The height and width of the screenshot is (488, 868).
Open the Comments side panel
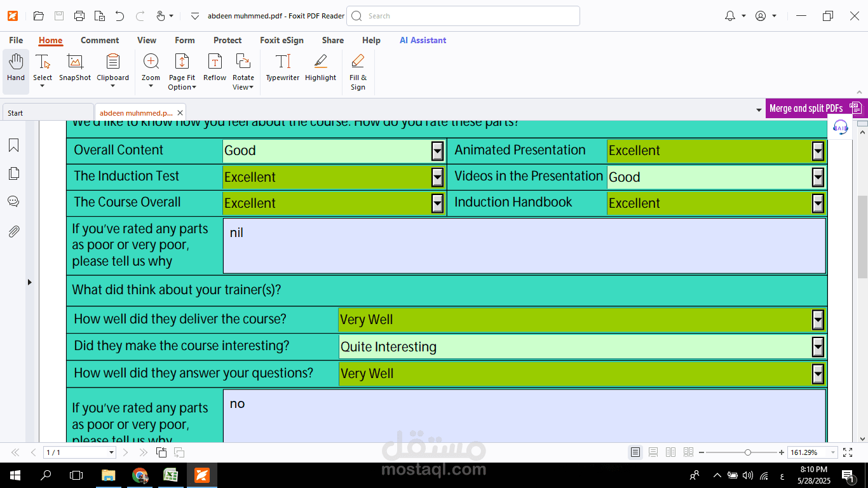(x=13, y=202)
